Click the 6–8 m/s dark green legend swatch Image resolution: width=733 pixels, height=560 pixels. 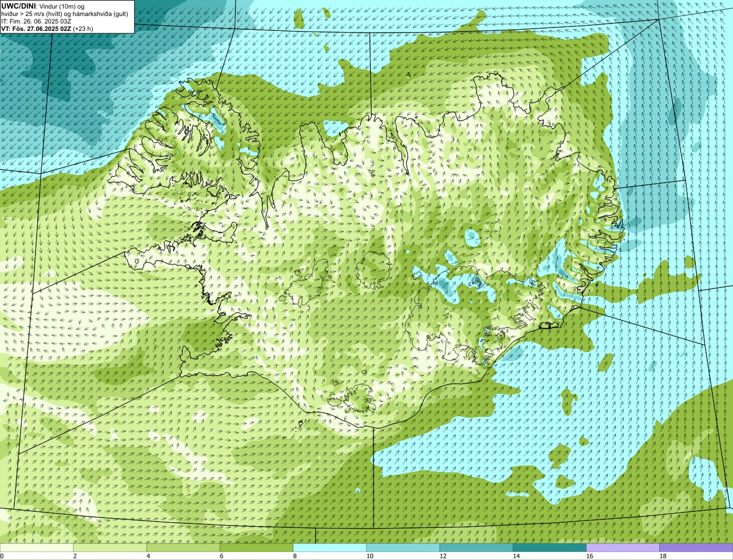tap(257, 548)
